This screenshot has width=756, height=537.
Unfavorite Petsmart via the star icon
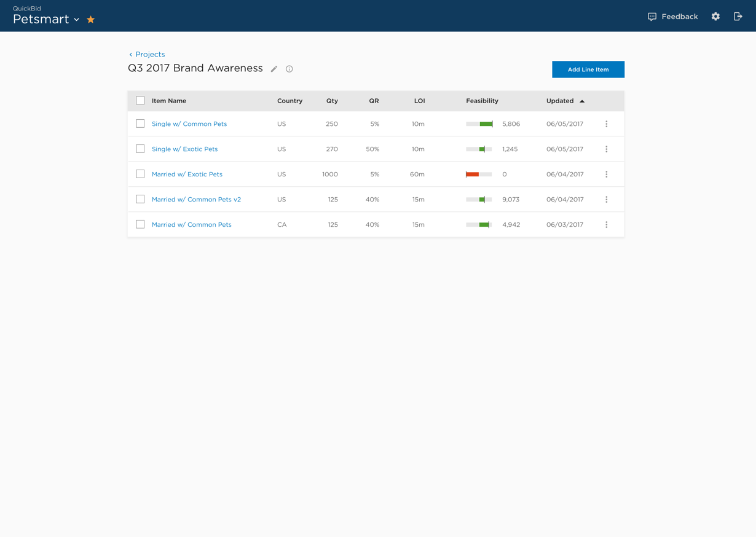pyautogui.click(x=90, y=19)
